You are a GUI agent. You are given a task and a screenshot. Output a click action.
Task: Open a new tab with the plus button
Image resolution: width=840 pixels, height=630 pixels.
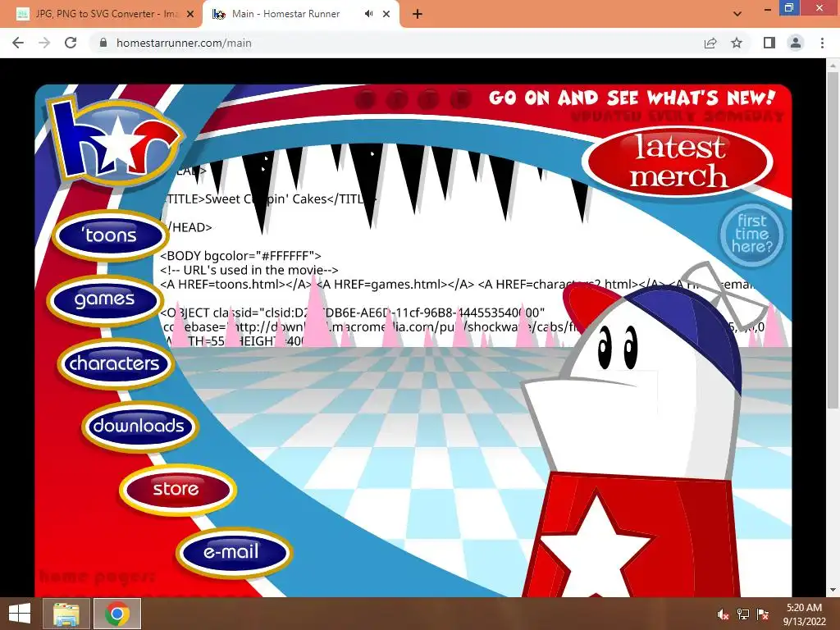pos(418,15)
